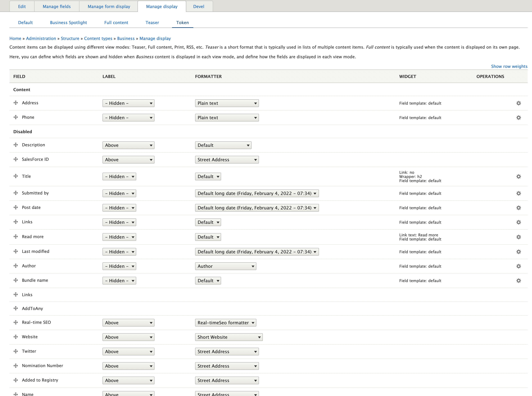This screenshot has width=532, height=396.
Task: Expand Phone formatter Plain text dropdown
Action: coord(227,118)
